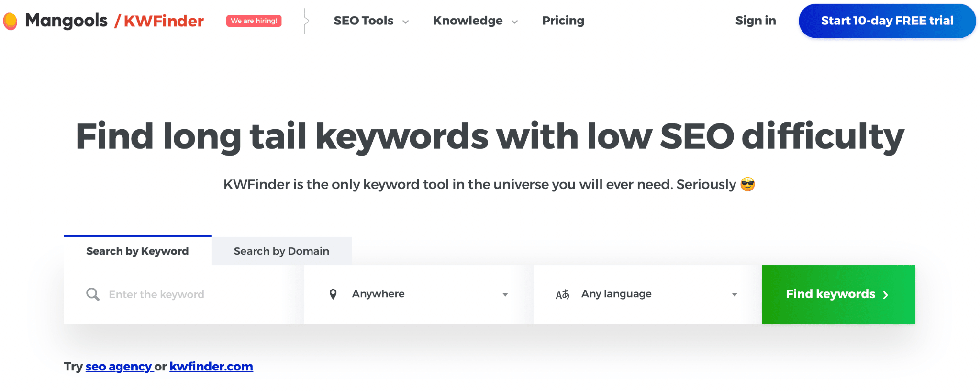Start the 10-day FREE trial
980x391 pixels.
[x=887, y=21]
